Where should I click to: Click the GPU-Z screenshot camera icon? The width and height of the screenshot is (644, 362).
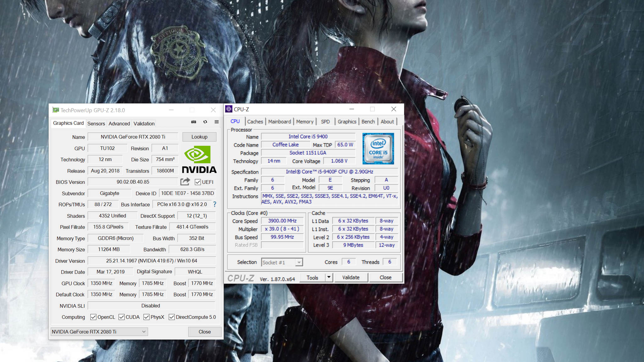coord(194,122)
